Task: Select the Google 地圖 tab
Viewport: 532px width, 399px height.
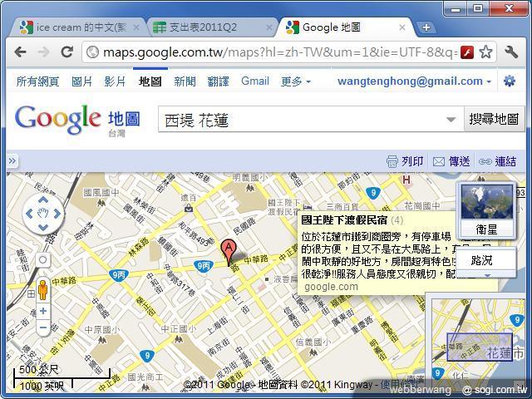Action: [344, 27]
